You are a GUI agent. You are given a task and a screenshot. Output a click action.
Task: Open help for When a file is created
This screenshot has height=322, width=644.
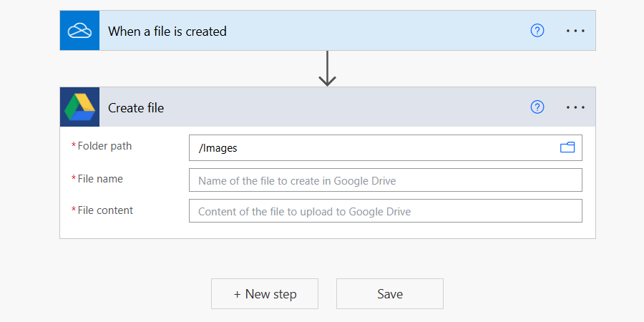(537, 31)
